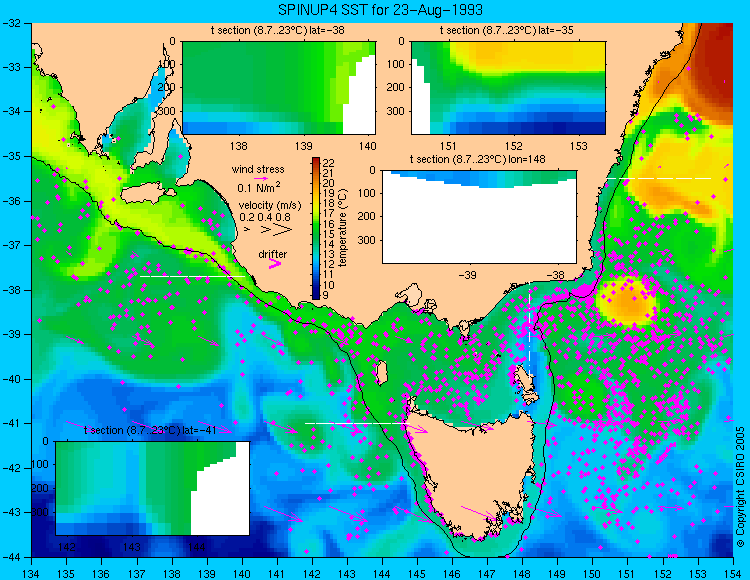
Task: Click the 't section (8.7..23°C) lat=-38' caption
Action: click(x=278, y=31)
